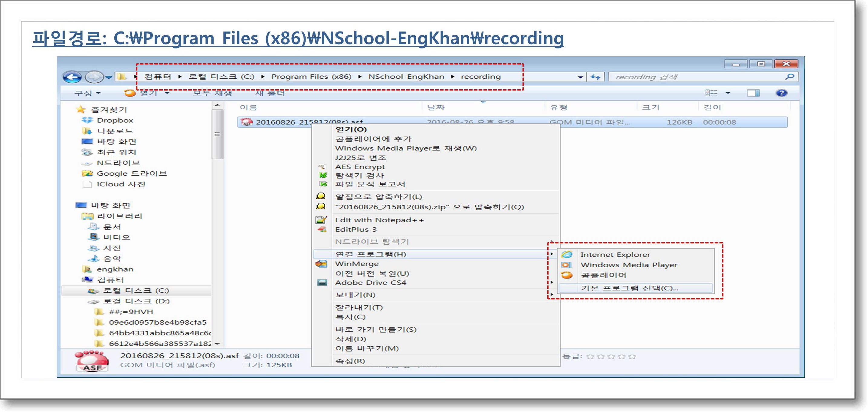
Task: Open the 음악 library
Action: tap(112, 259)
